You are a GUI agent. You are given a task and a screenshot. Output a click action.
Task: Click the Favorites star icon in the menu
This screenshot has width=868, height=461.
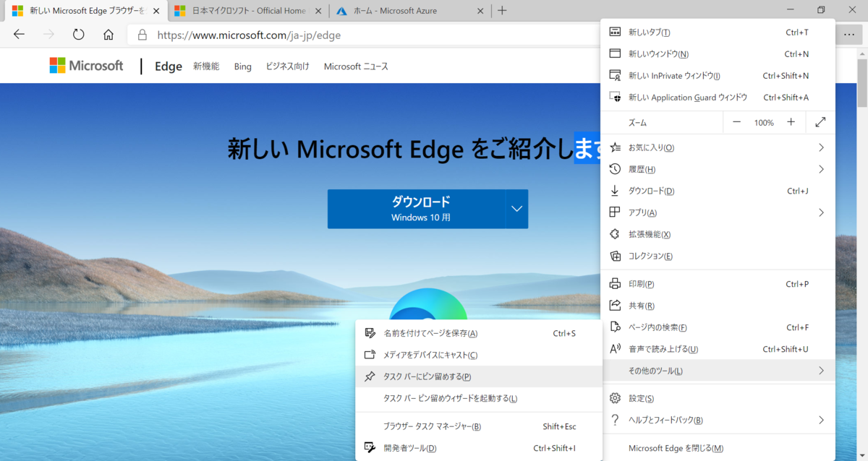(x=616, y=147)
